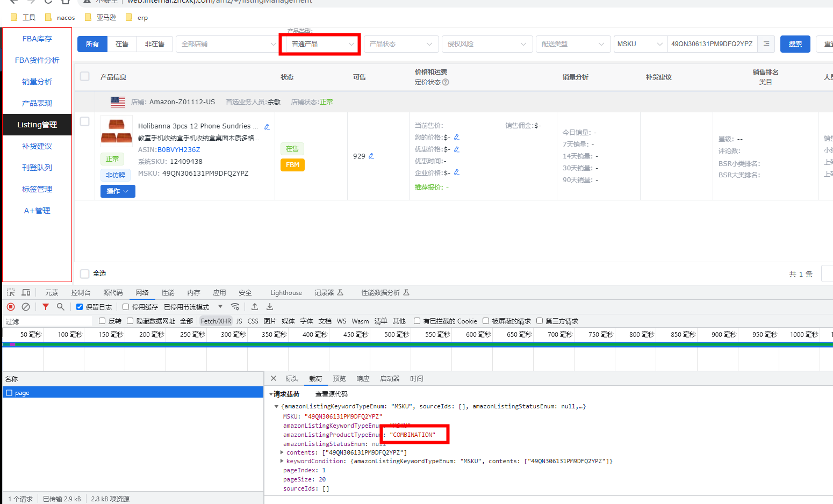Uncheck 保留日志 checkbox
The height and width of the screenshot is (504, 833).
click(80, 307)
